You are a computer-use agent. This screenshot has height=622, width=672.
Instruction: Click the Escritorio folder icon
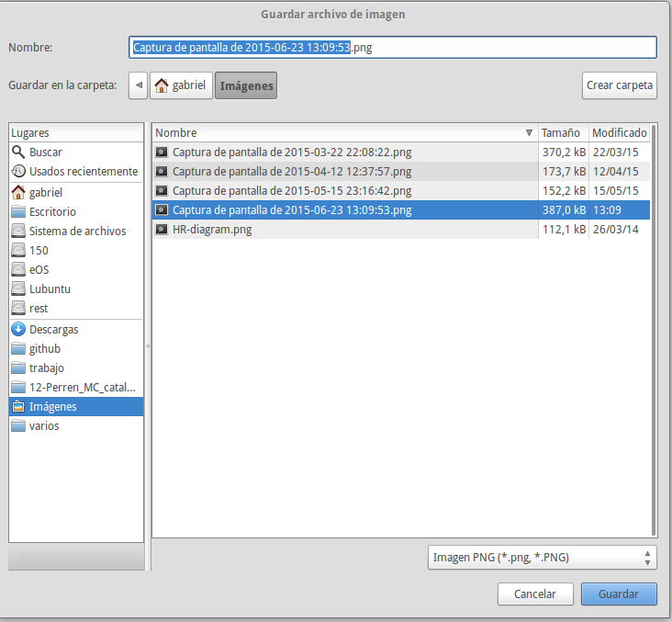tap(18, 211)
